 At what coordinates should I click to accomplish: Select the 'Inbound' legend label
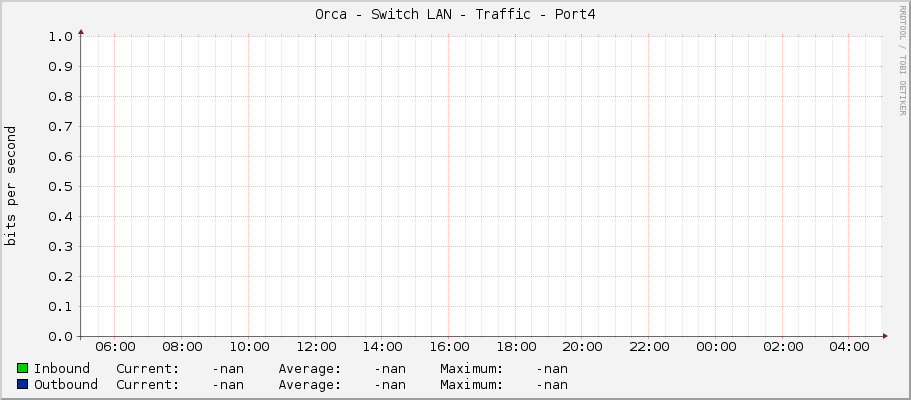click(62, 369)
